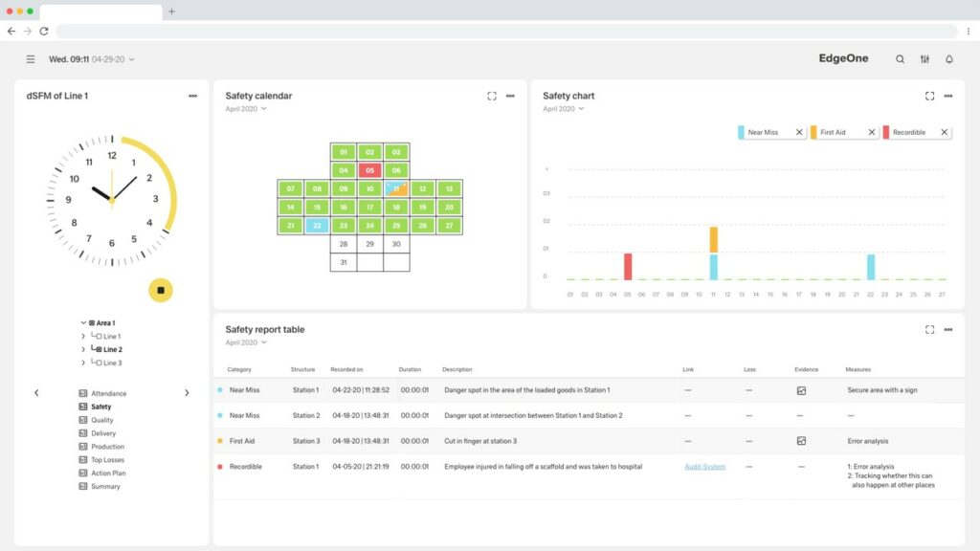Expand the Safety report table to fullscreen
Image resolution: width=980 pixels, height=551 pixels.
tap(929, 329)
